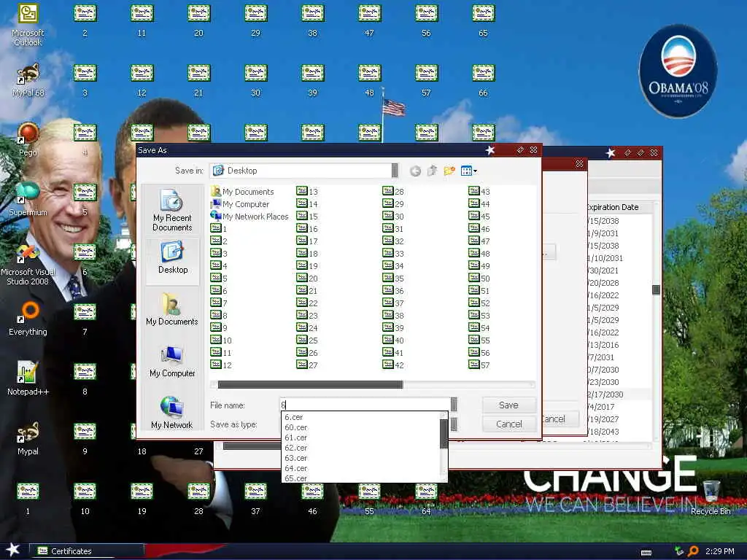Click the file list horizontal scrollbar thumb
Screen dimensions: 747x560
click(x=310, y=384)
